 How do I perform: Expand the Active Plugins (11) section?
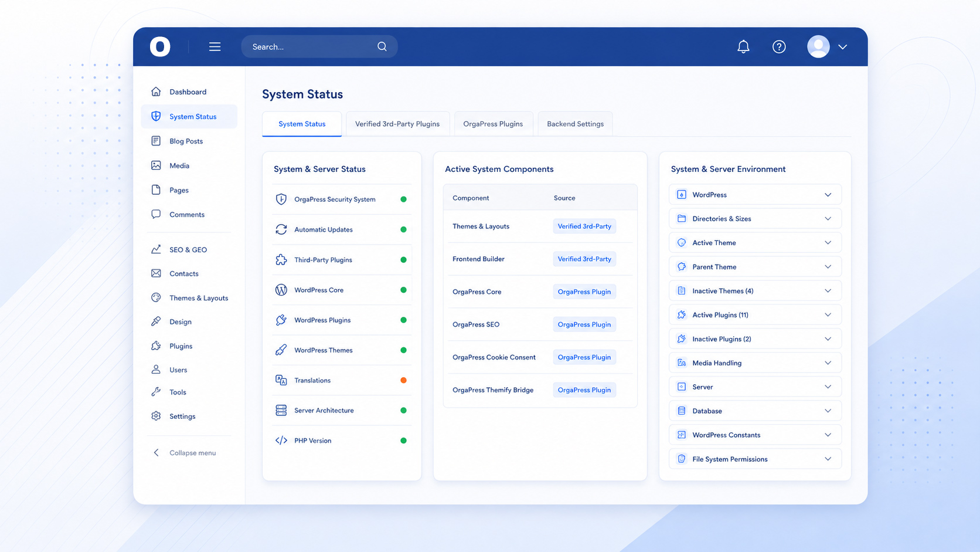tap(755, 315)
